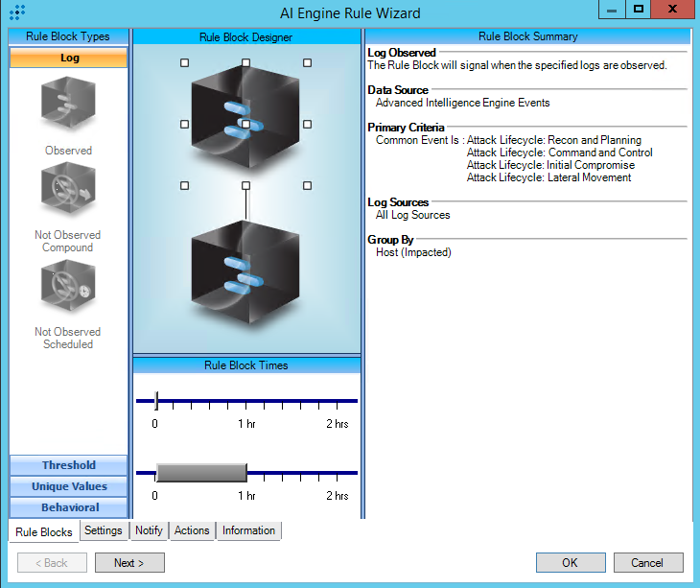
Task: Click the app logo icon in title bar
Action: tap(16, 12)
